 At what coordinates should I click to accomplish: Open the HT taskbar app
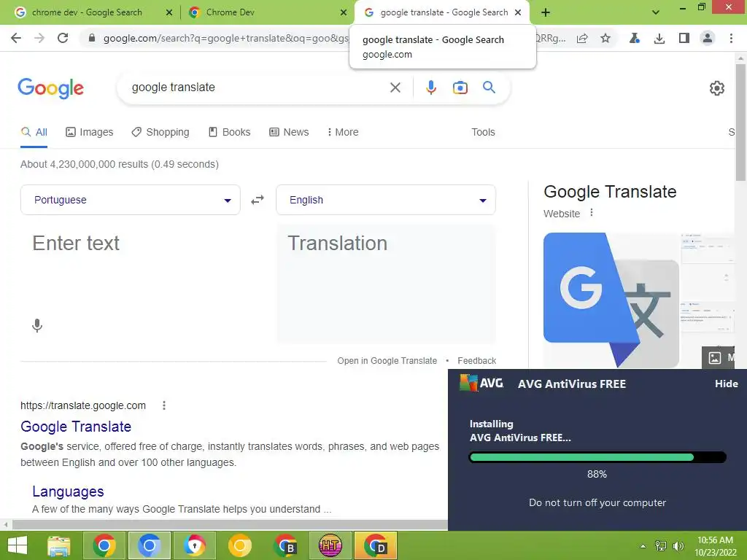(330, 545)
